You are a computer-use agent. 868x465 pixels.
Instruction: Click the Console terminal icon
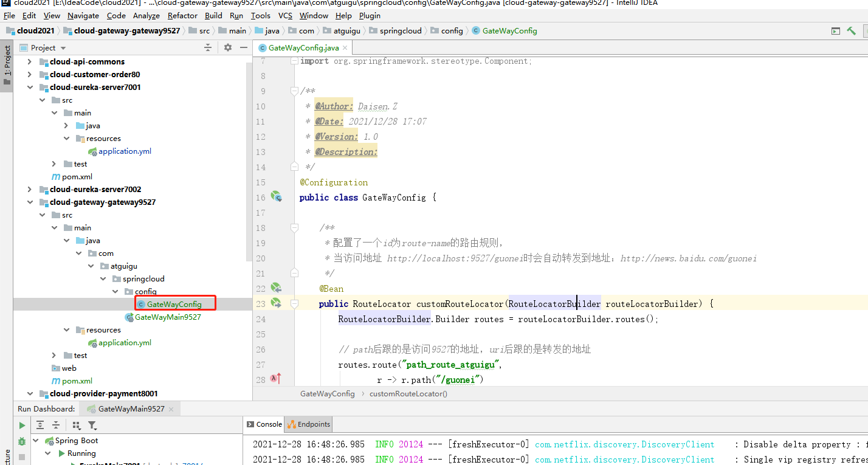click(x=250, y=424)
